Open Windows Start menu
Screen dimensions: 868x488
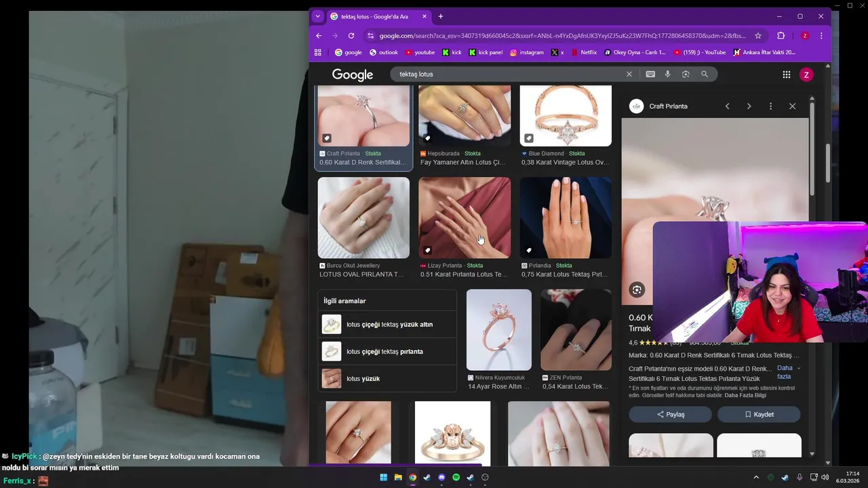pyautogui.click(x=383, y=477)
